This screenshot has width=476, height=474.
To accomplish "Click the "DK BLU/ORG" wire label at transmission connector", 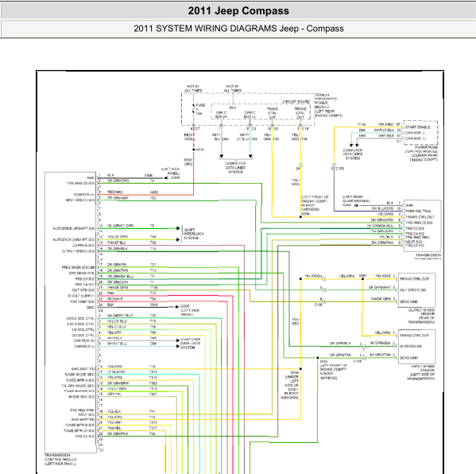I will [382, 208].
